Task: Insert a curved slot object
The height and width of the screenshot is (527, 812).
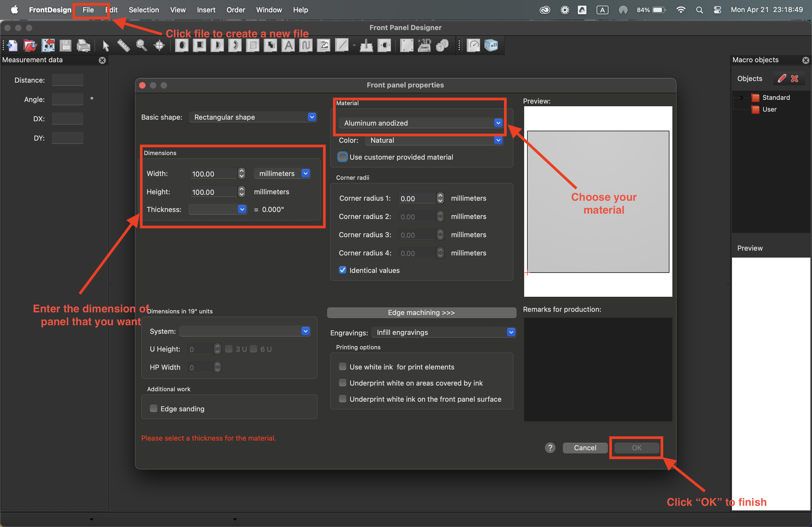Action: 235,45
